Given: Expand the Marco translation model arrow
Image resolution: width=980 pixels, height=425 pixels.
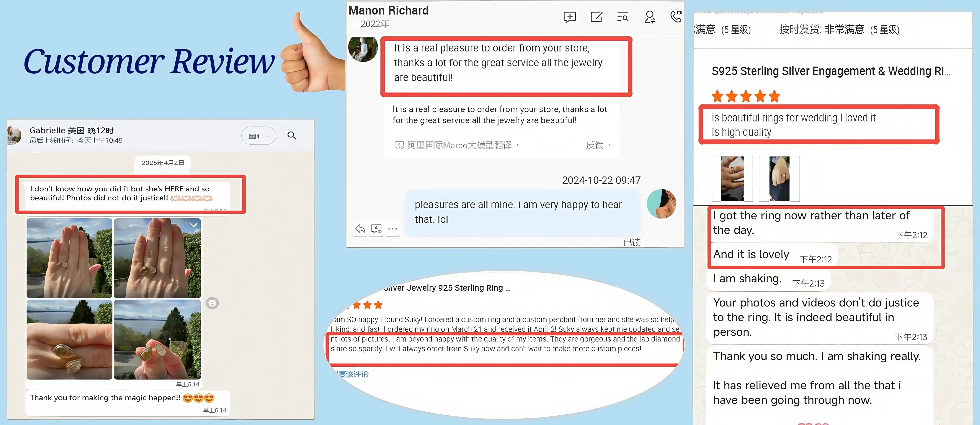Looking at the screenshot, I should [x=517, y=145].
